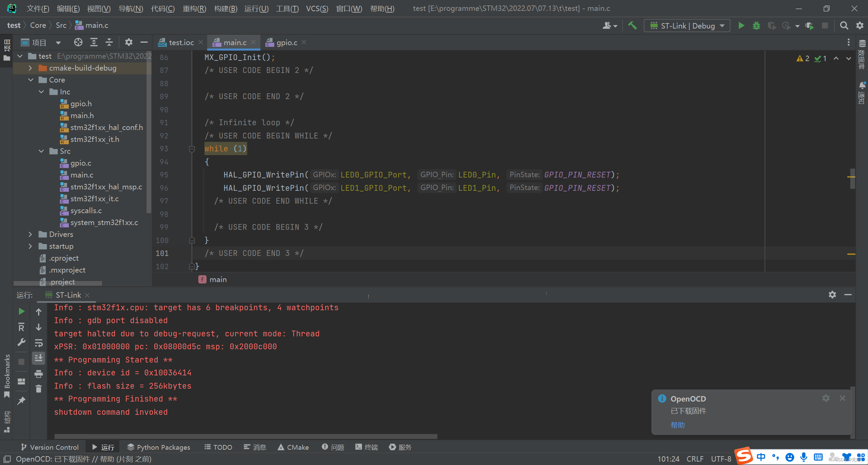Click warnings/errors indicator showing 2 warnings
The image size is (868, 465).
pos(802,58)
